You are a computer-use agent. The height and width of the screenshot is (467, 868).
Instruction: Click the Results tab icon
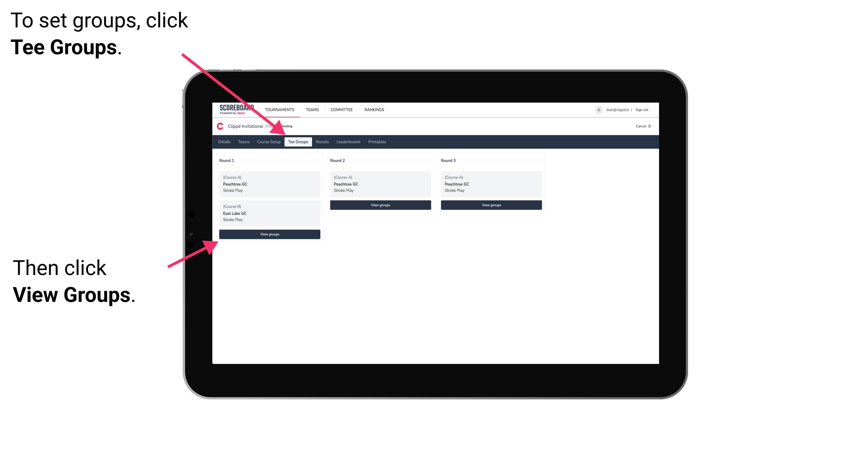(322, 142)
